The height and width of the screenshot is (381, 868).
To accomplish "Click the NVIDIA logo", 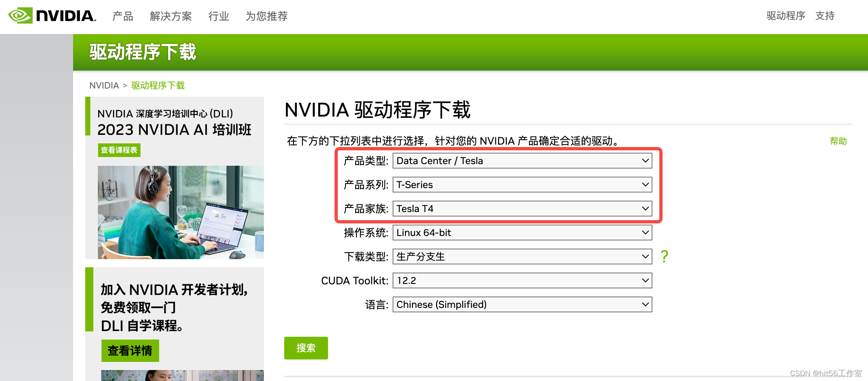I will tap(52, 16).
